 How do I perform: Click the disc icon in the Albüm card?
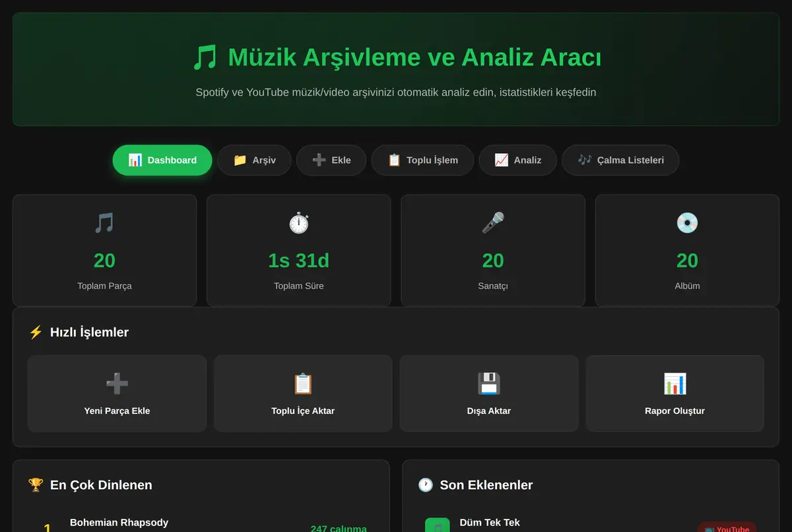(x=687, y=223)
